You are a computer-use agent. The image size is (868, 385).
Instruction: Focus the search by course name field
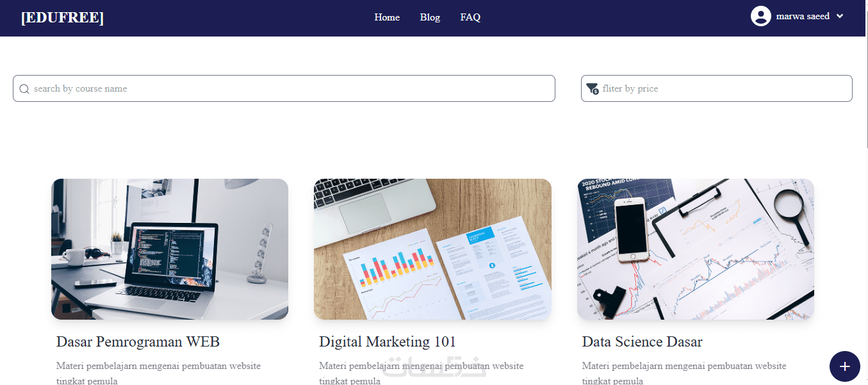click(284, 88)
